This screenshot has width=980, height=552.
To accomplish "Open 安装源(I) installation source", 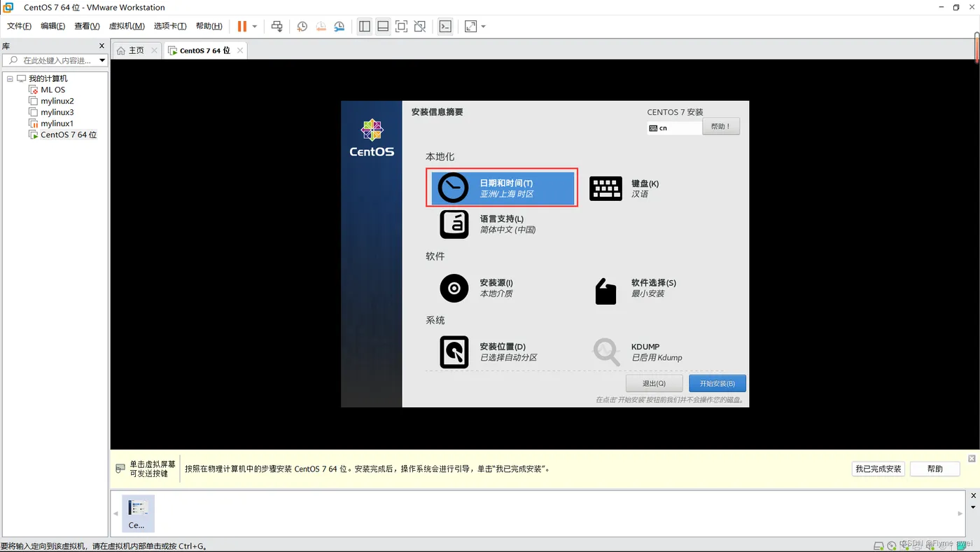I will [x=477, y=288].
